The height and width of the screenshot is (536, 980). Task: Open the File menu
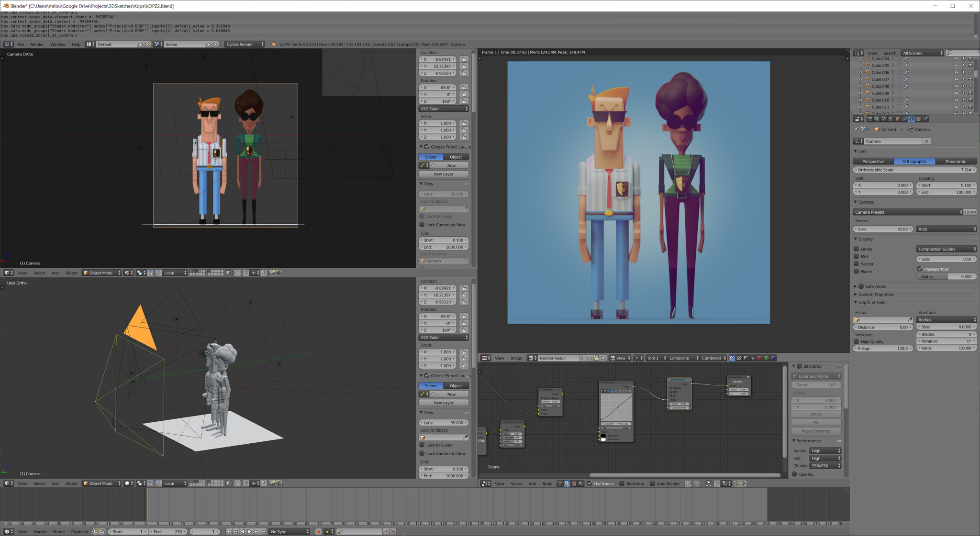pos(21,44)
